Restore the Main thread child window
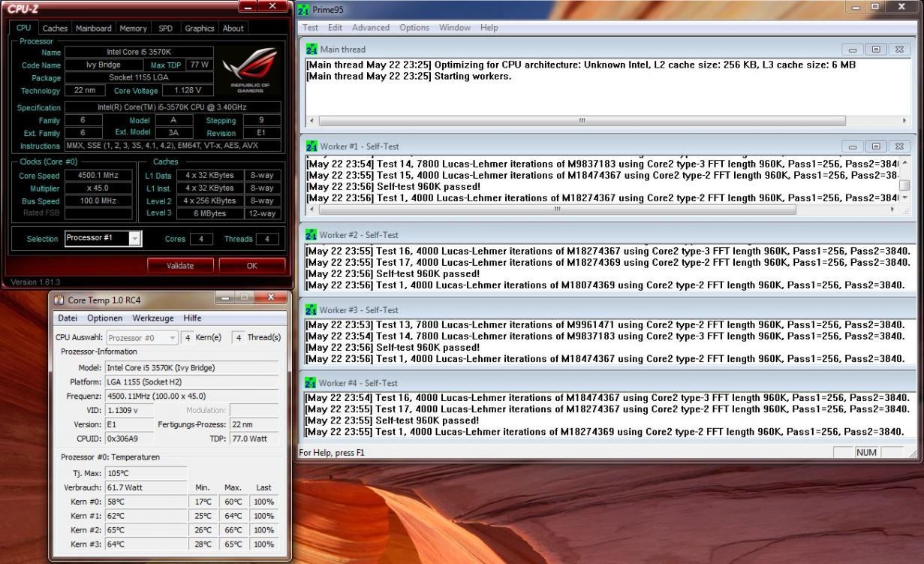 (x=875, y=49)
